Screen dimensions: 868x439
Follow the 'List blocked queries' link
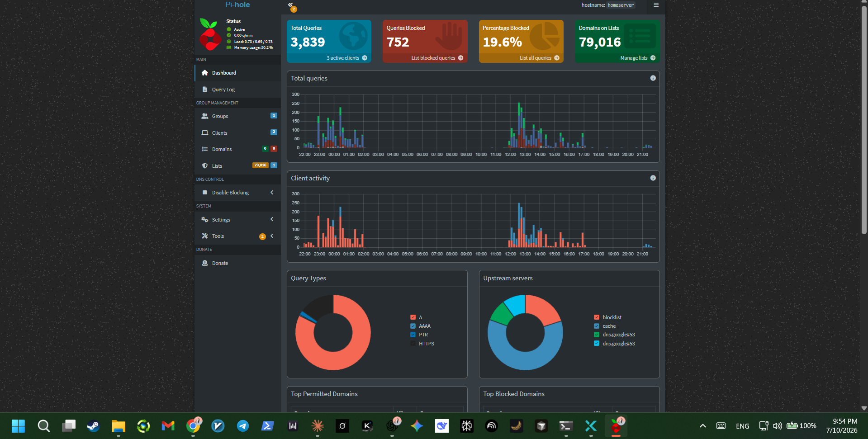pyautogui.click(x=433, y=58)
